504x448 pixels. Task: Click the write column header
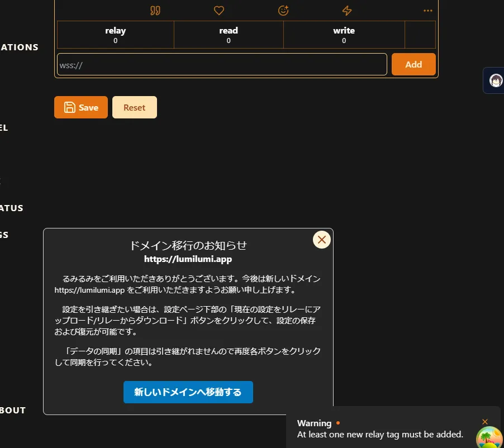[x=344, y=31]
